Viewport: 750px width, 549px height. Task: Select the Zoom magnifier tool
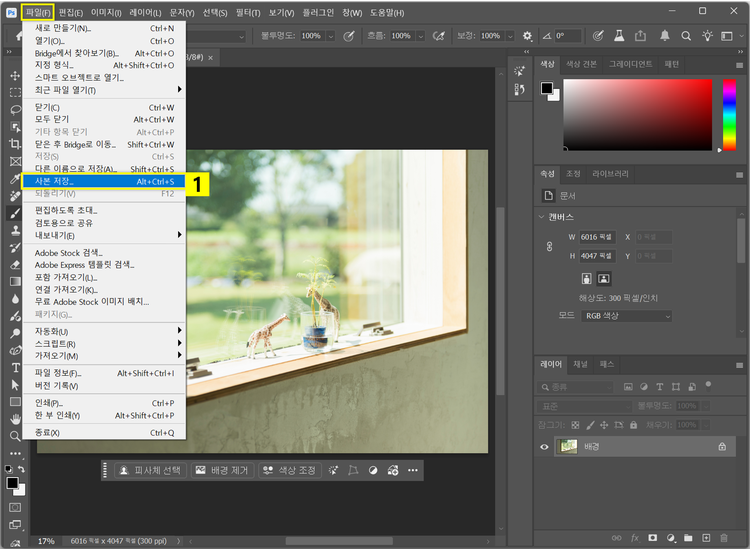pyautogui.click(x=15, y=436)
